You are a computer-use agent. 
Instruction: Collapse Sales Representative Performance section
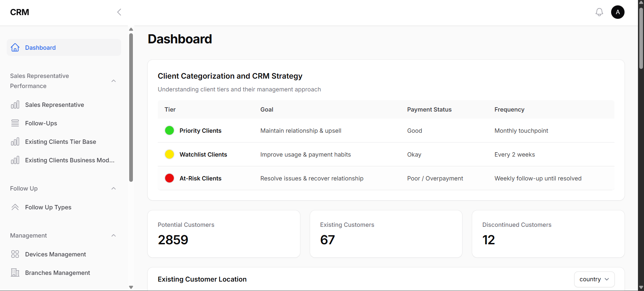pyautogui.click(x=114, y=81)
